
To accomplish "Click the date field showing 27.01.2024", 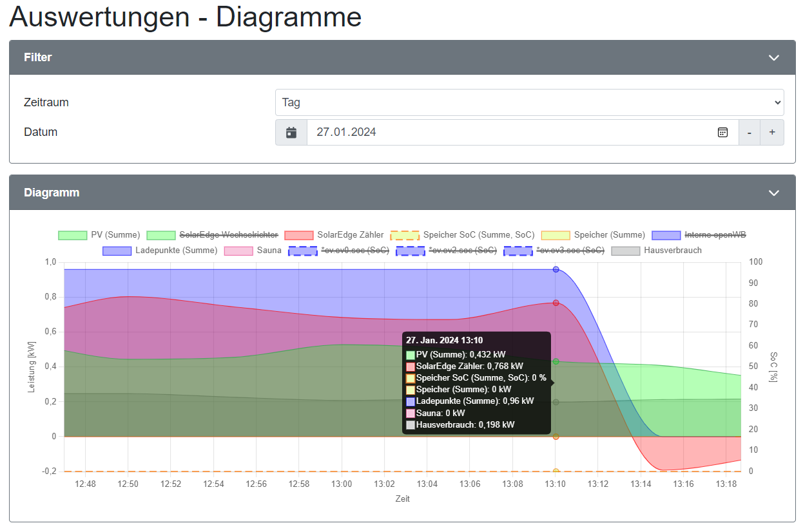I will (509, 133).
